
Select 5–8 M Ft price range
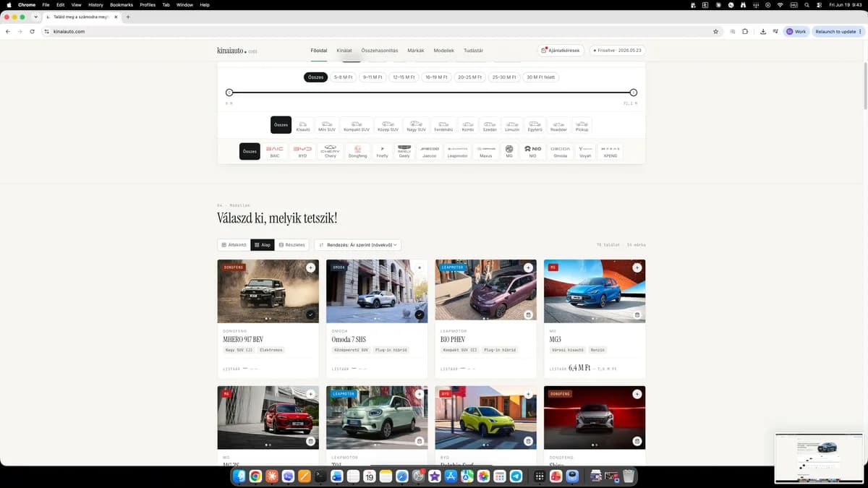click(344, 77)
